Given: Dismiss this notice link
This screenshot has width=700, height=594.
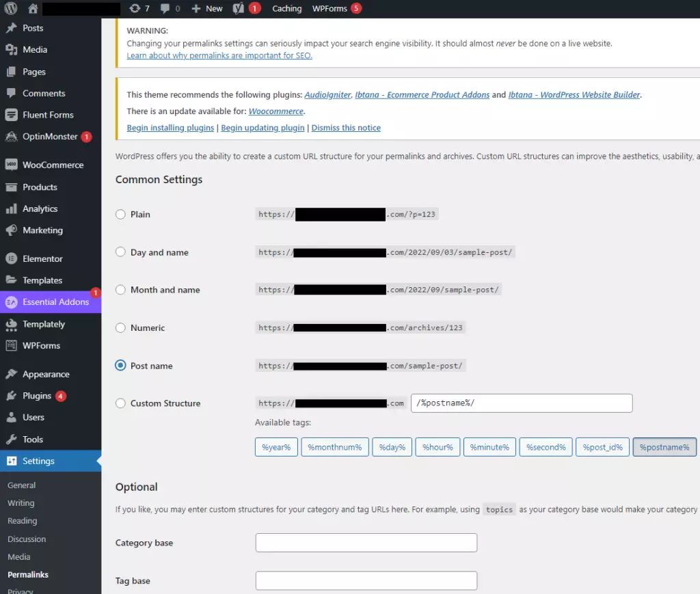Looking at the screenshot, I should 346,128.
